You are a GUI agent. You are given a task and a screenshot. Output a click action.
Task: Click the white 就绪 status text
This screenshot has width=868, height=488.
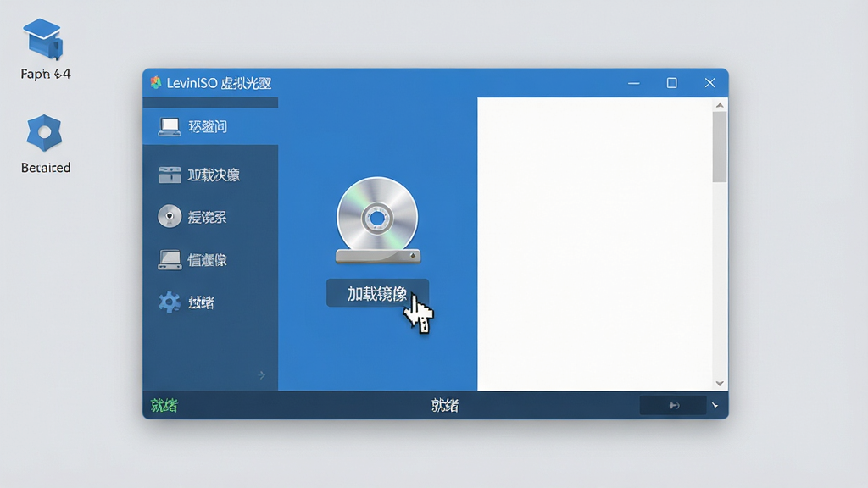[x=445, y=406]
